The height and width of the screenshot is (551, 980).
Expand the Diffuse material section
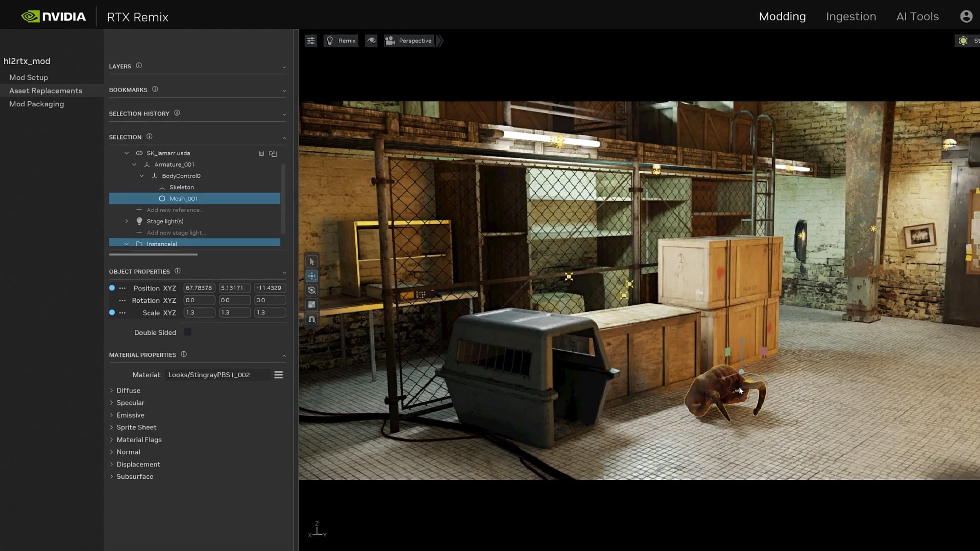coord(128,390)
